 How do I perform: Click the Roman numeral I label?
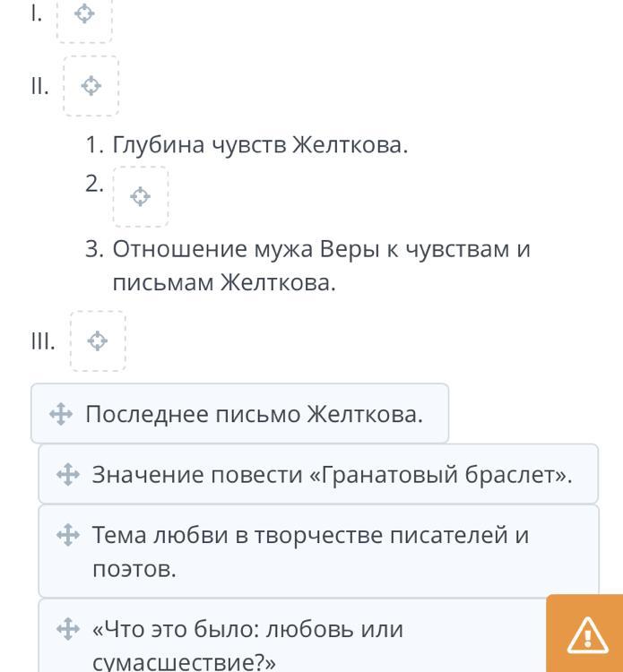[36, 13]
